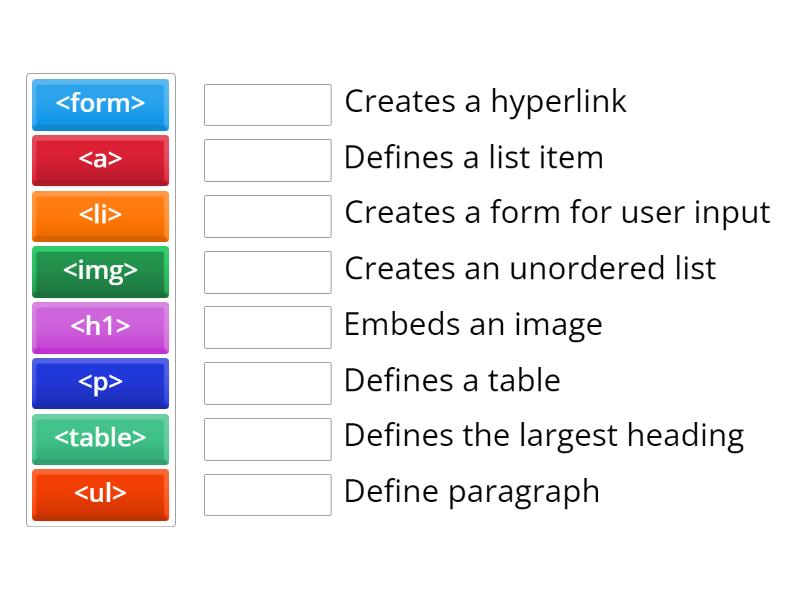Click the answer box beside 'Defines a table'
The height and width of the screenshot is (600, 800).
(x=267, y=383)
